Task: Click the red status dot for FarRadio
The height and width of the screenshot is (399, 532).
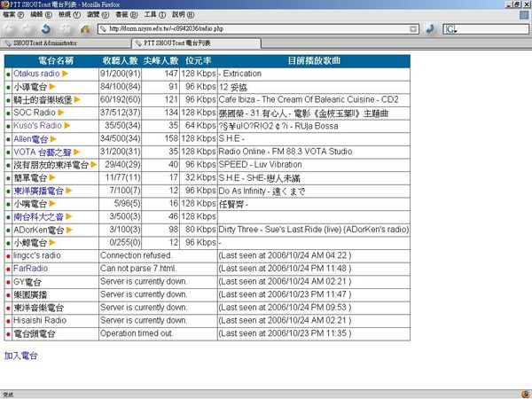Action: pyautogui.click(x=8, y=269)
